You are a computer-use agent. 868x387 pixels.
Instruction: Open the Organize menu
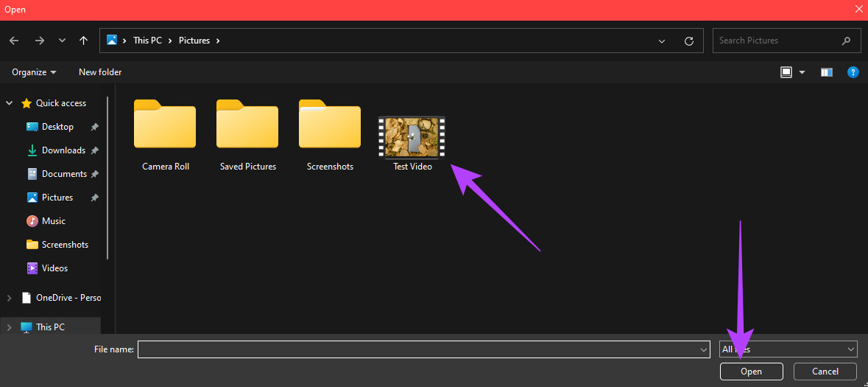pos(35,72)
